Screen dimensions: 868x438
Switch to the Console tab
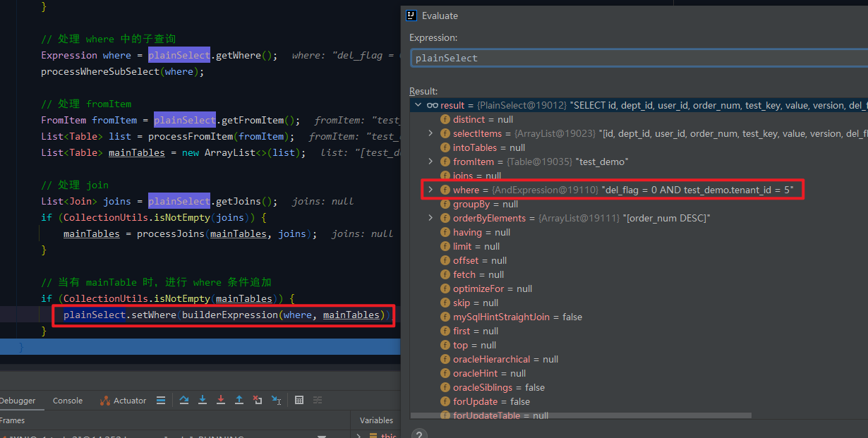pos(68,401)
